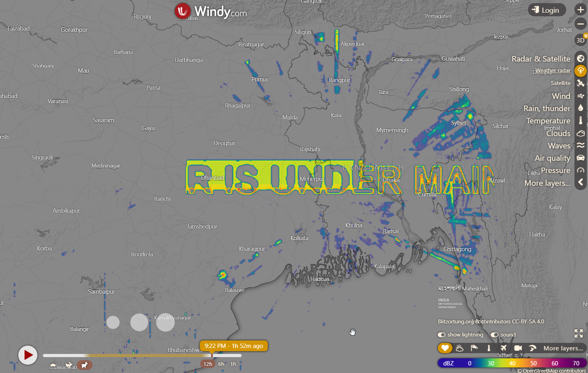This screenshot has height=373, width=588.
Task: Enable the 3D map view
Action: pyautogui.click(x=580, y=40)
